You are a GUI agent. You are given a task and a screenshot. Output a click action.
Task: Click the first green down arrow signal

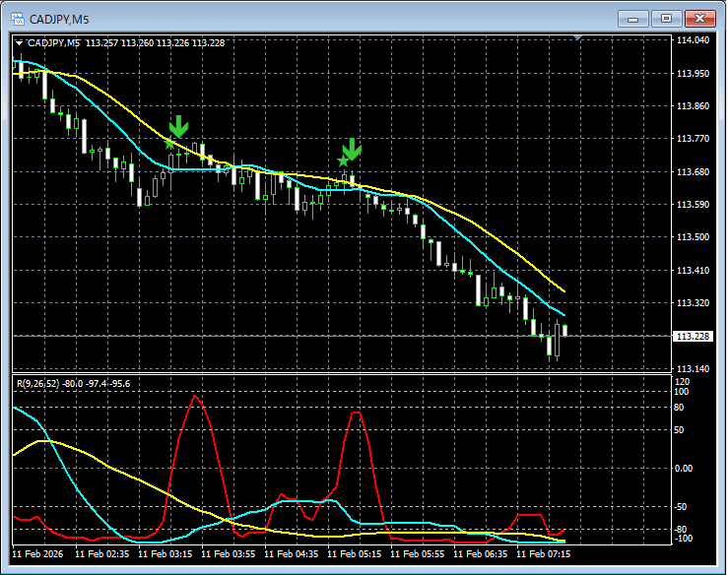(178, 126)
